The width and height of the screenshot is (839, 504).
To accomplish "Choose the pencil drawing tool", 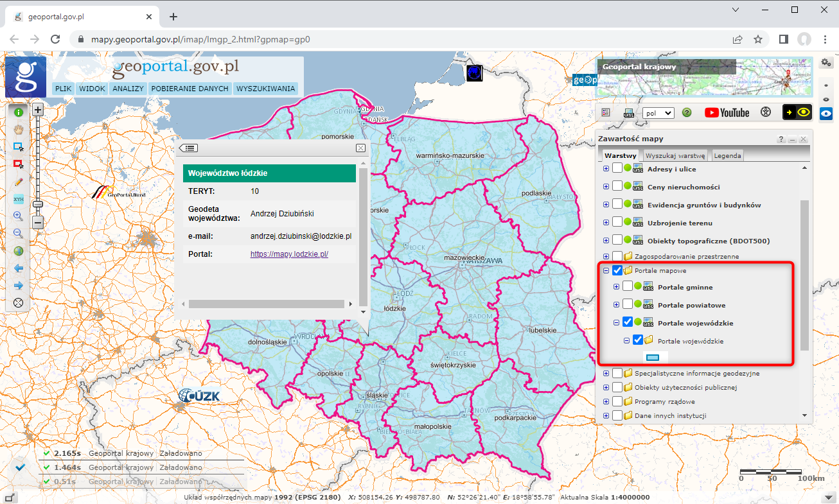I will [19, 182].
